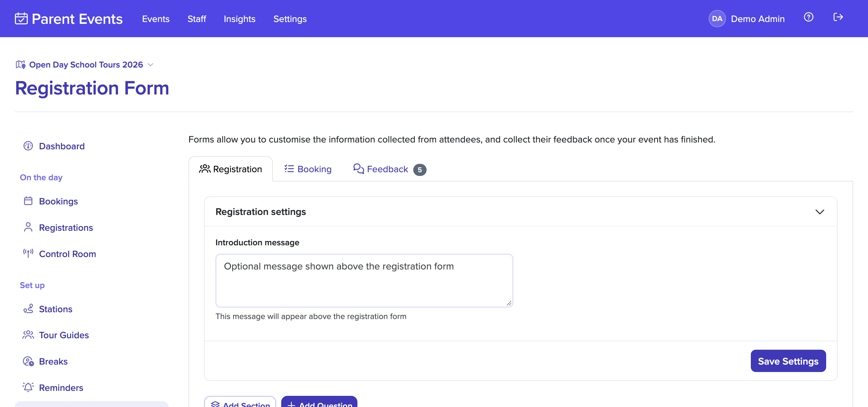Open the Breaks sidebar link
The height and width of the screenshot is (407, 868).
[x=53, y=361]
